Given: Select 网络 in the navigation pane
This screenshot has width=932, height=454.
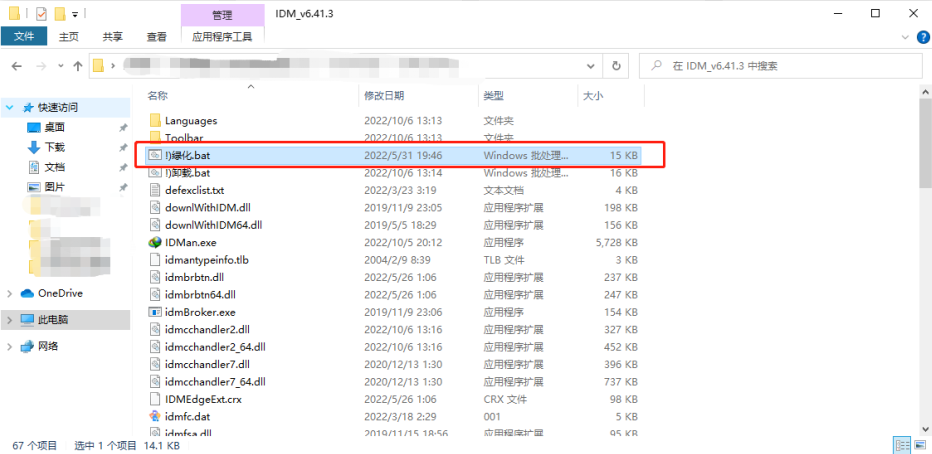Looking at the screenshot, I should pos(48,346).
